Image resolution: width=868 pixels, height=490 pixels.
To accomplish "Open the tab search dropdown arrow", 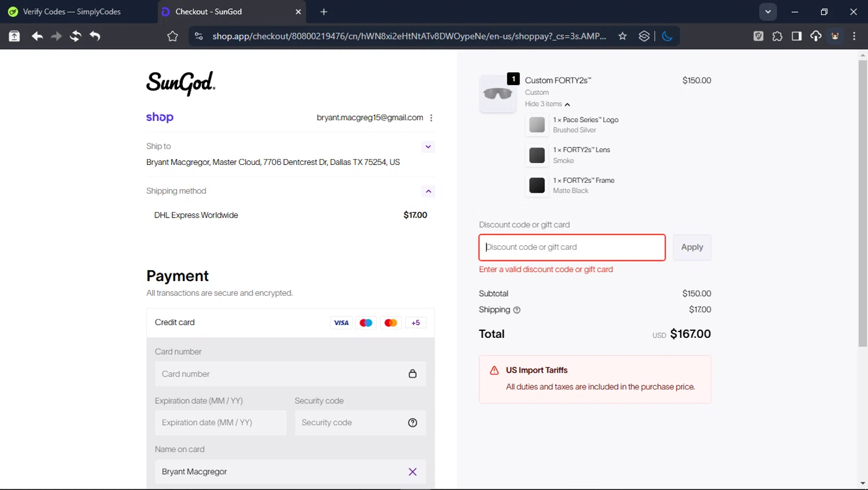I will pyautogui.click(x=768, y=12).
